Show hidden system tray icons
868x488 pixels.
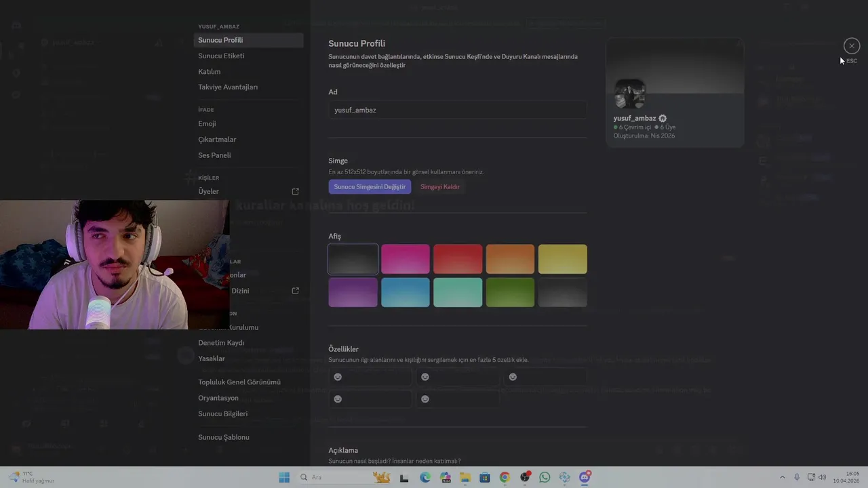pos(782,477)
